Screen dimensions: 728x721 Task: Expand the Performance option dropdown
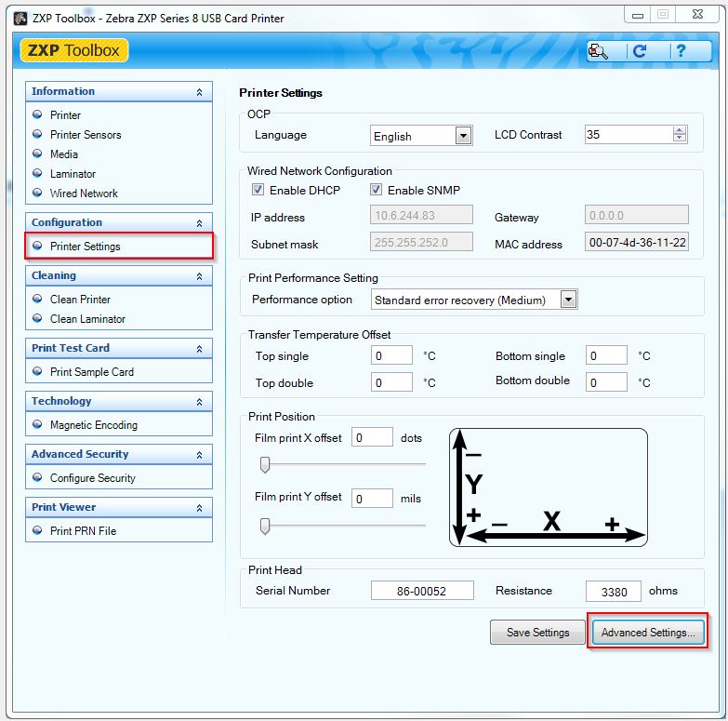(x=568, y=300)
